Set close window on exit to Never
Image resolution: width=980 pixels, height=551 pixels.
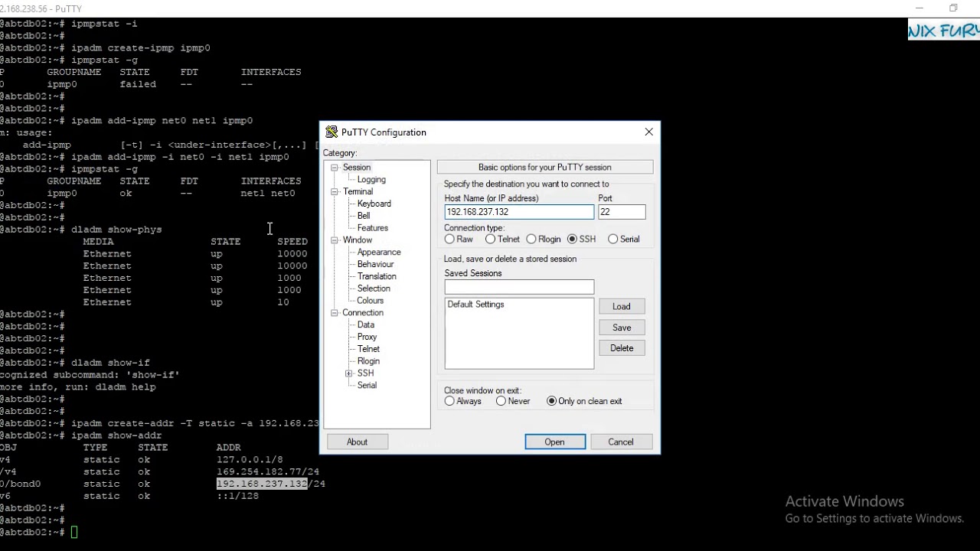(x=501, y=401)
